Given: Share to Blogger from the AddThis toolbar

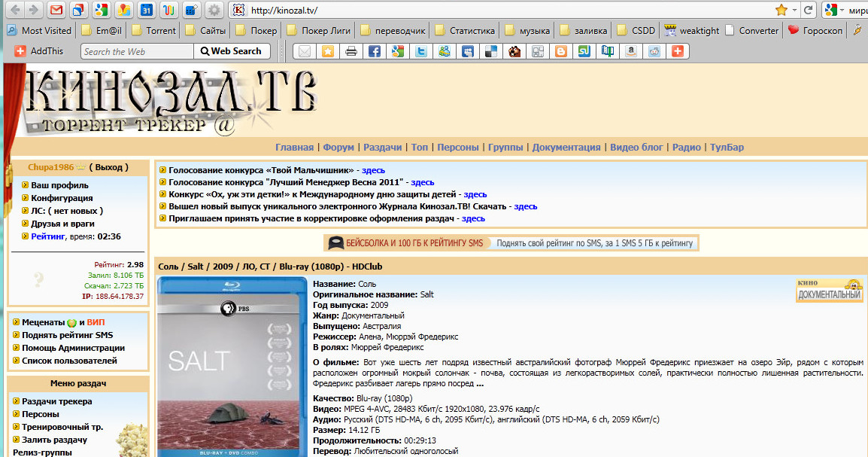Looking at the screenshot, I should pos(561,51).
